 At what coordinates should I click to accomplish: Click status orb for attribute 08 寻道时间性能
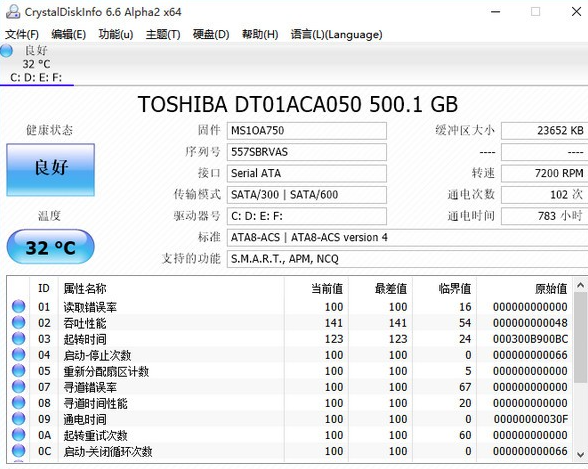point(18,403)
